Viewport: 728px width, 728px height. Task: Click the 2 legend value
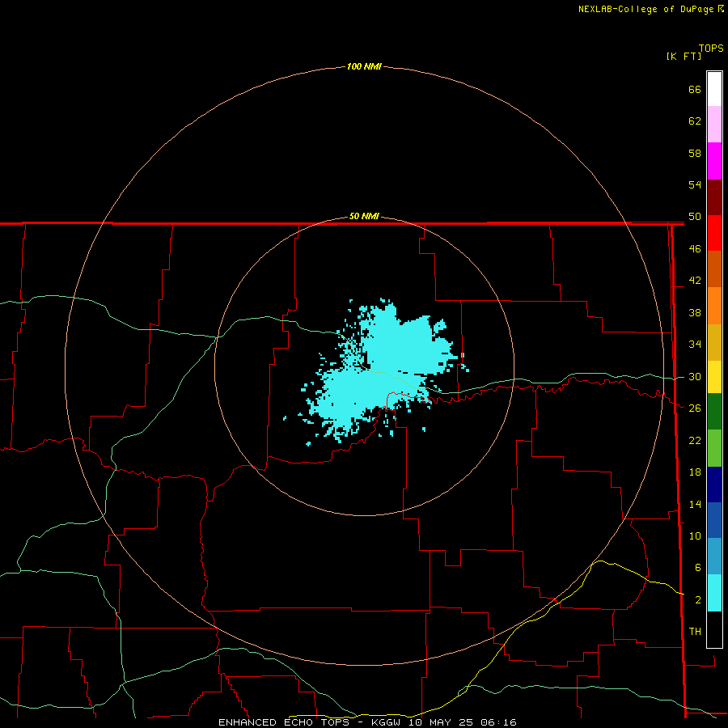(697, 600)
